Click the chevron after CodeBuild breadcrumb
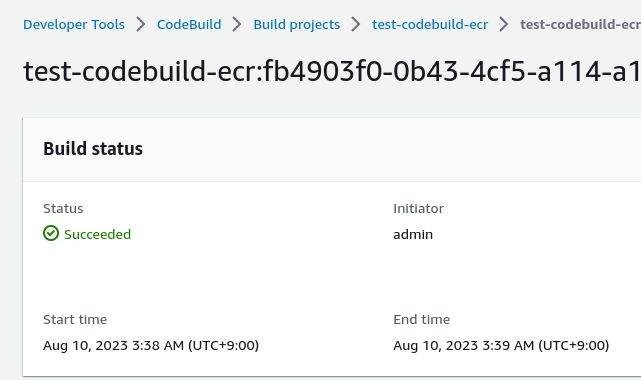 (x=237, y=25)
